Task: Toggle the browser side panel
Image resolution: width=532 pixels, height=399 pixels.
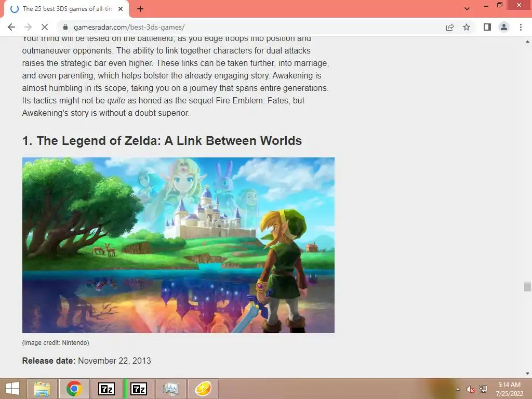Action: click(487, 27)
